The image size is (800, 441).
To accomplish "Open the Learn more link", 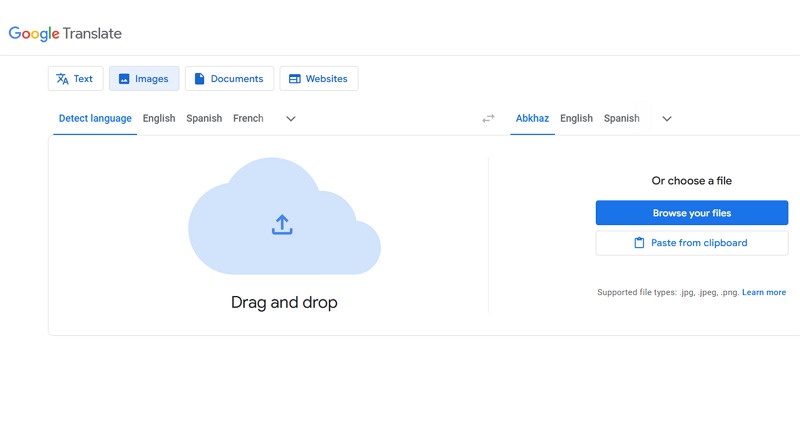I will pyautogui.click(x=764, y=292).
